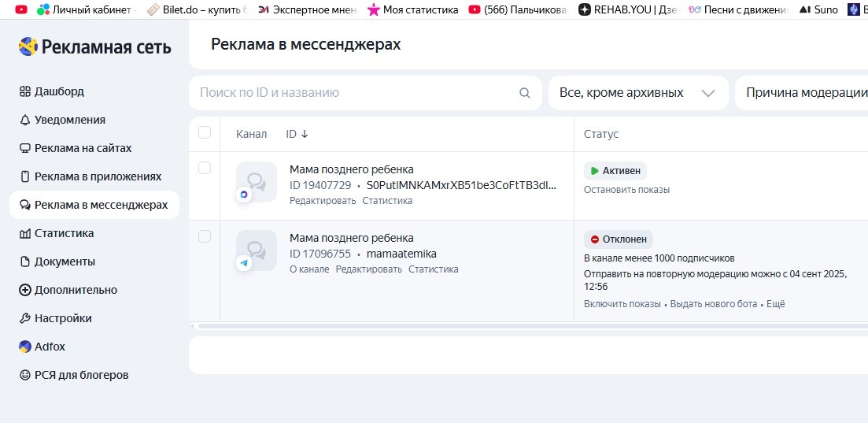The image size is (868, 423).
Task: Open the Личный кабинет bookmark
Action: click(85, 9)
